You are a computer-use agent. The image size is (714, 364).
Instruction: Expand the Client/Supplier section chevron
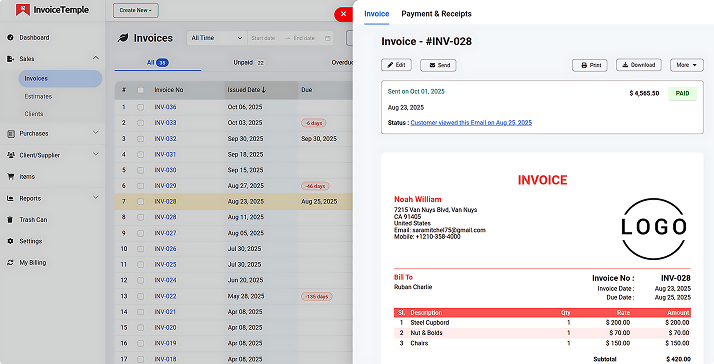95,154
